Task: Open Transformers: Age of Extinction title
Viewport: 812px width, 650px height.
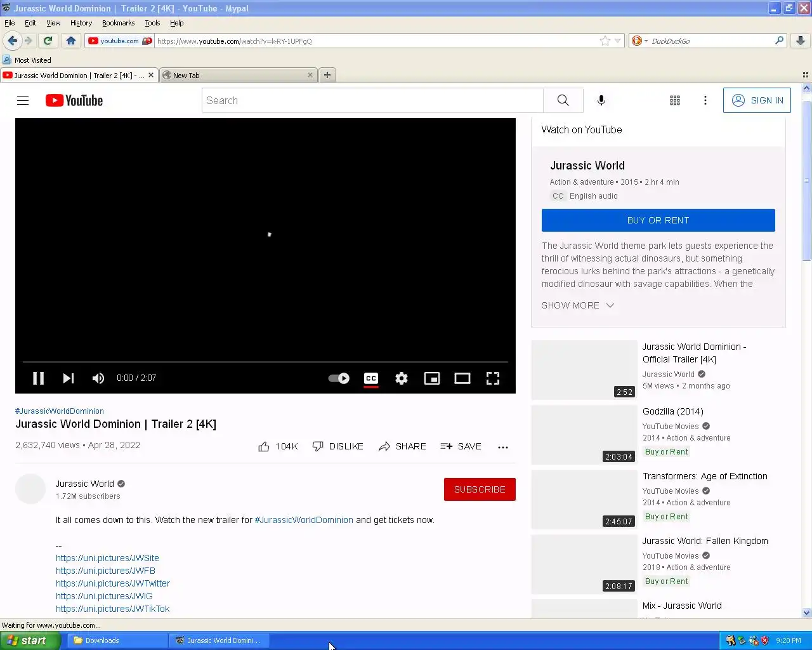Action: point(705,476)
